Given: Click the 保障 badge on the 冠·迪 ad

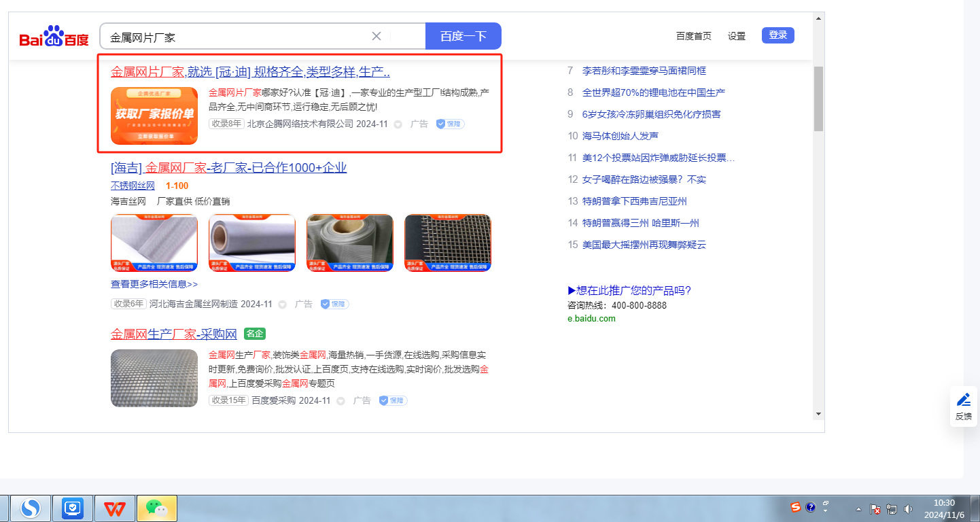Looking at the screenshot, I should pyautogui.click(x=450, y=124).
